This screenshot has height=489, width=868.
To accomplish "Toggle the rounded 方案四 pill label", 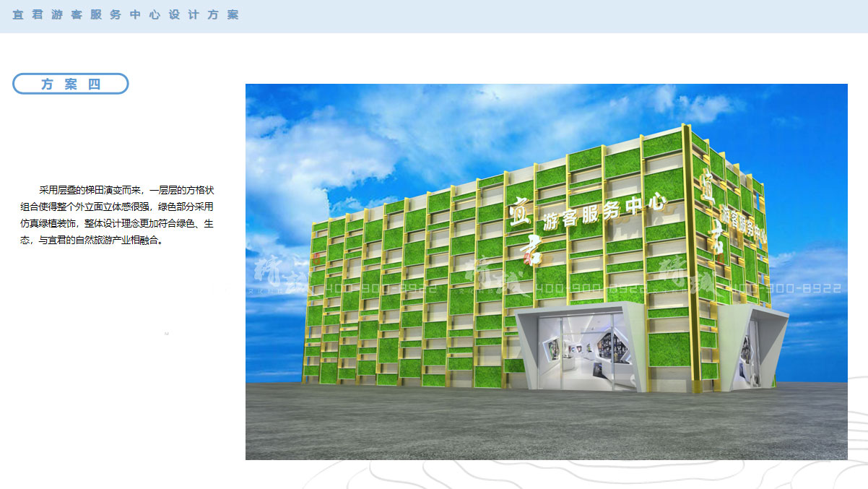I will (x=70, y=83).
